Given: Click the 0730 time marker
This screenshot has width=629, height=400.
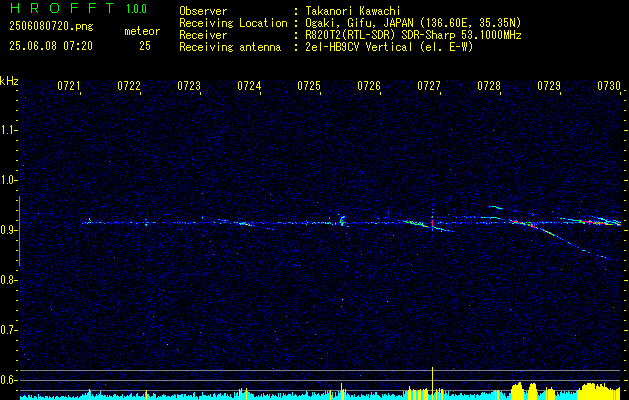Looking at the screenshot, I should [x=609, y=86].
